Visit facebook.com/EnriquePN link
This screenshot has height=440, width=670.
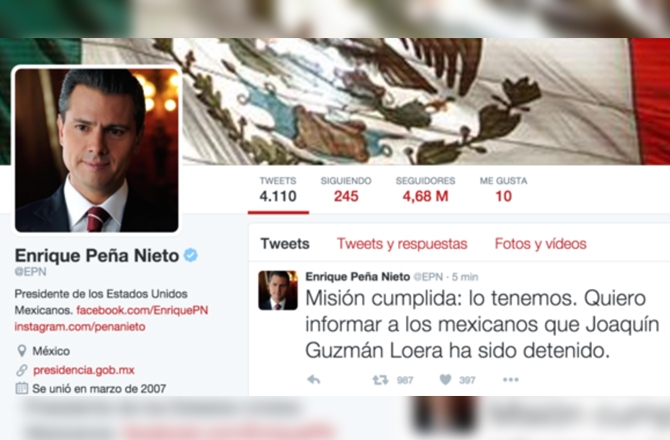(x=142, y=310)
